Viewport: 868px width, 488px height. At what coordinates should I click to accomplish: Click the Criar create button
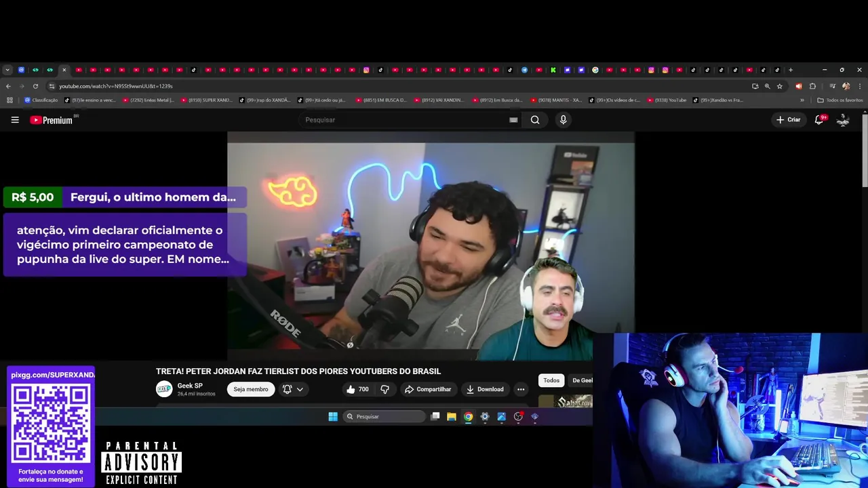(x=789, y=120)
